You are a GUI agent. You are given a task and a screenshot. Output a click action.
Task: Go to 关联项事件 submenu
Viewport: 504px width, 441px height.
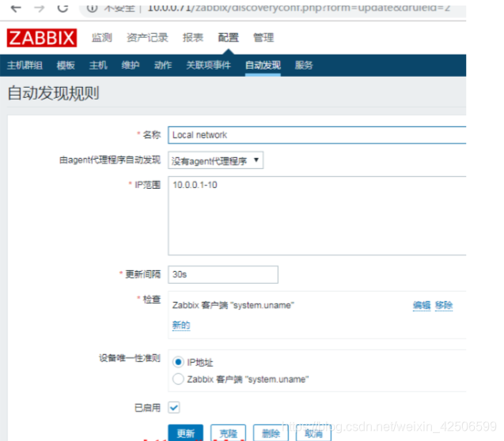tap(209, 66)
